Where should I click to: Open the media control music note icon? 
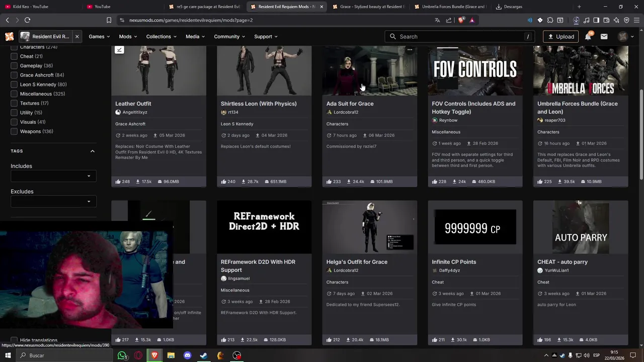[586, 20]
